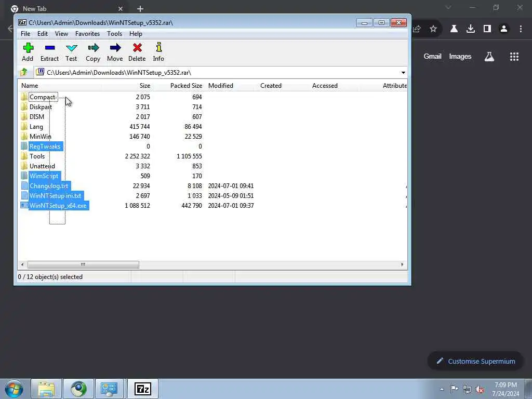Viewport: 532px width, 399px height.
Task: Open Windows Explorer from the taskbar
Action: pos(46,389)
